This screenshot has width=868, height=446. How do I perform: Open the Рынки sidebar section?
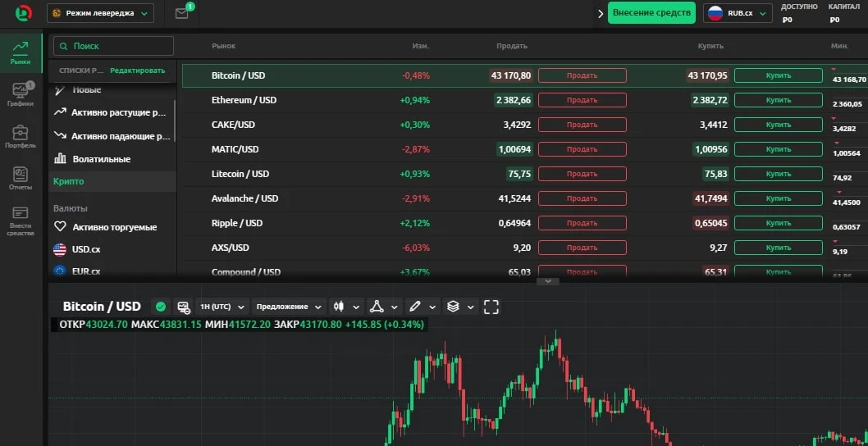pos(21,53)
